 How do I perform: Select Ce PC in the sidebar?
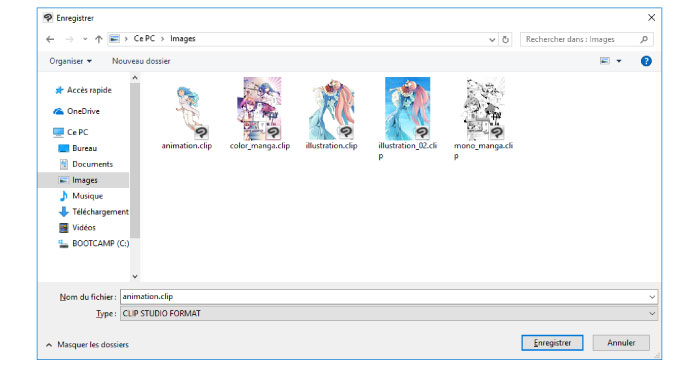(77, 132)
